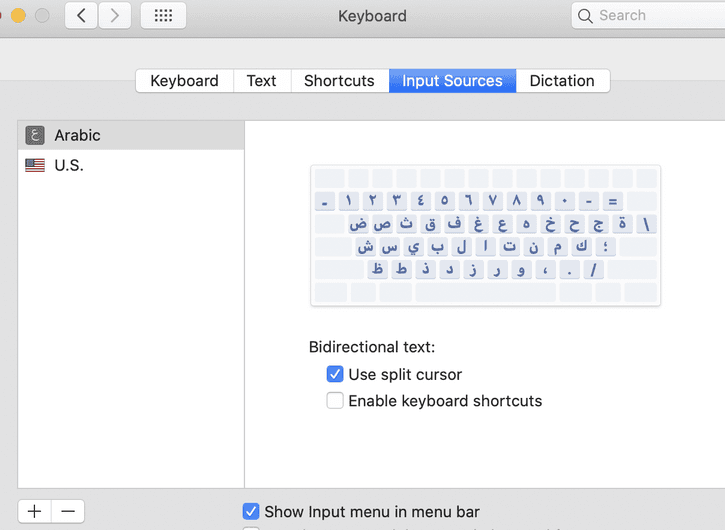The width and height of the screenshot is (725, 530).
Task: Go to the Dictation tab
Action: tap(562, 81)
